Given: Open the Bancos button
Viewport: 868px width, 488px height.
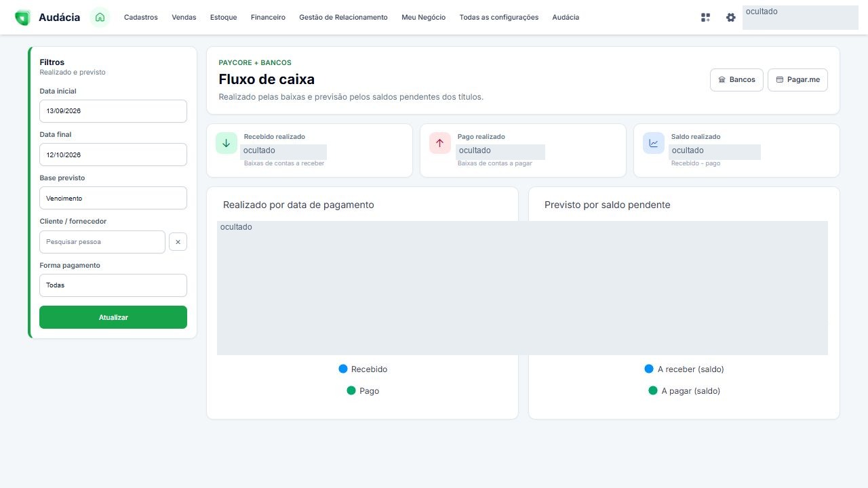Looking at the screenshot, I should pyautogui.click(x=736, y=80).
